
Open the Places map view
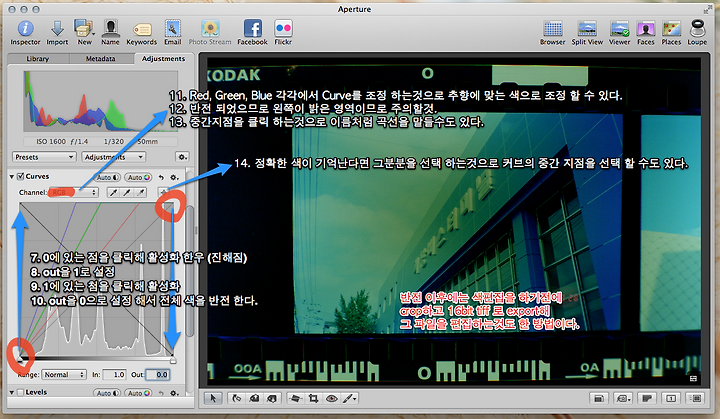671,33
